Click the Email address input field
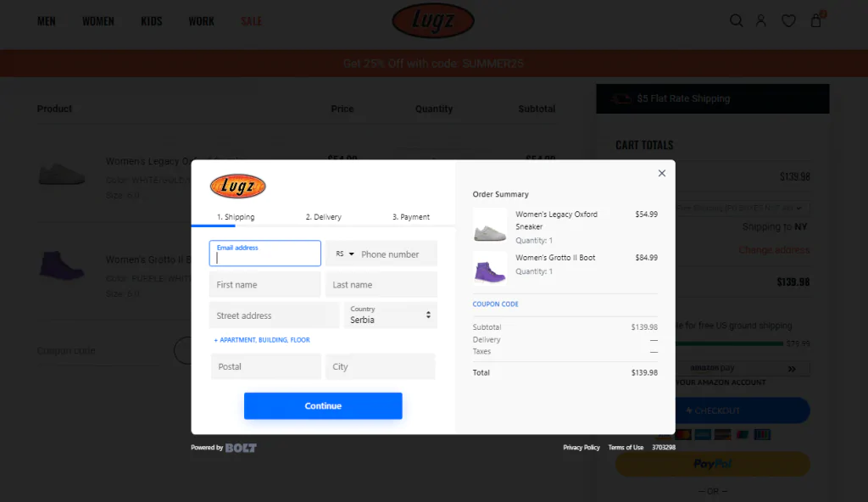Screen dimensions: 868x502 264,253
